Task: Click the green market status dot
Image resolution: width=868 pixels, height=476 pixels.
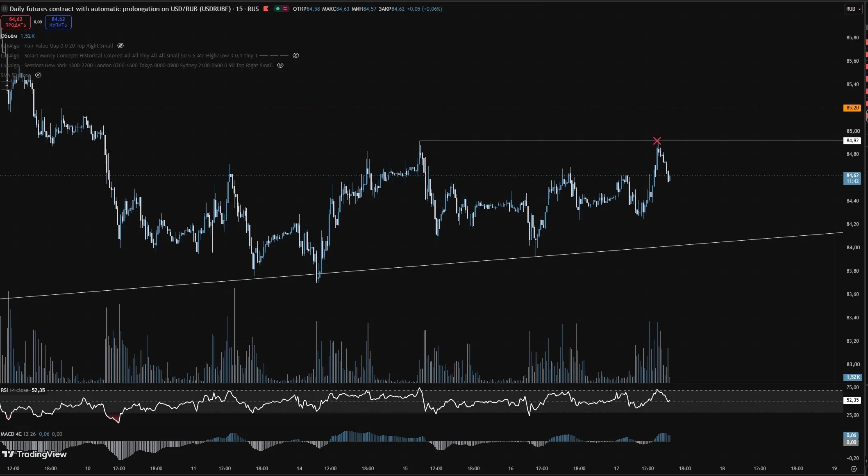Action: coord(278,9)
